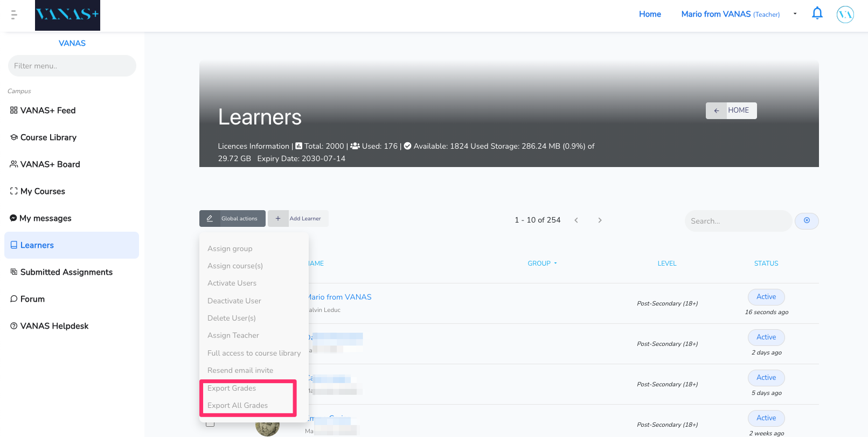
Task: Sort by LEVEL column header
Action: click(x=667, y=263)
